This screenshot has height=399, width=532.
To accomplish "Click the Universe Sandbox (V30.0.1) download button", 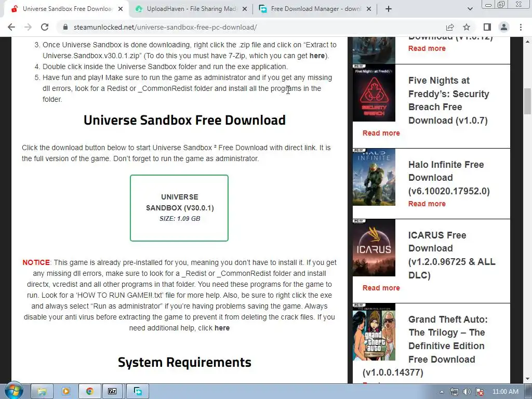I will [x=179, y=208].
